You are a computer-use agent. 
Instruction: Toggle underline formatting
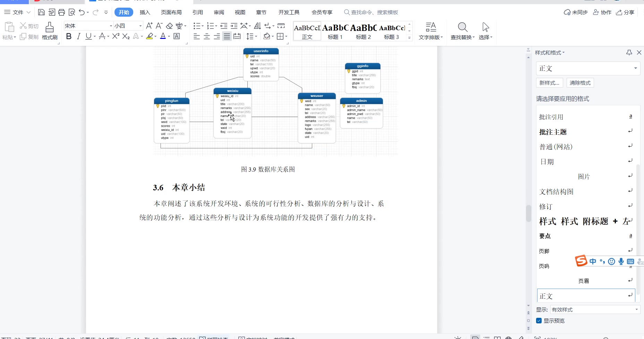(x=88, y=36)
